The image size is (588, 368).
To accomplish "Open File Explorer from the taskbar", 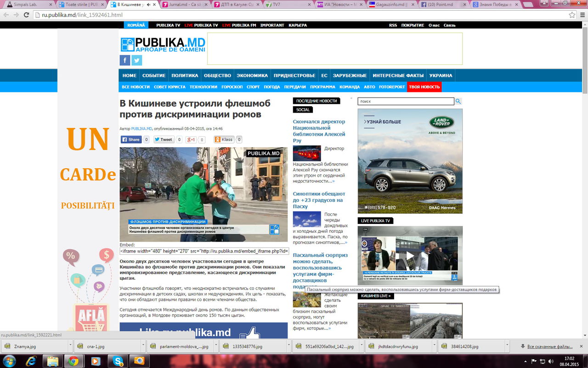I will [52, 361].
